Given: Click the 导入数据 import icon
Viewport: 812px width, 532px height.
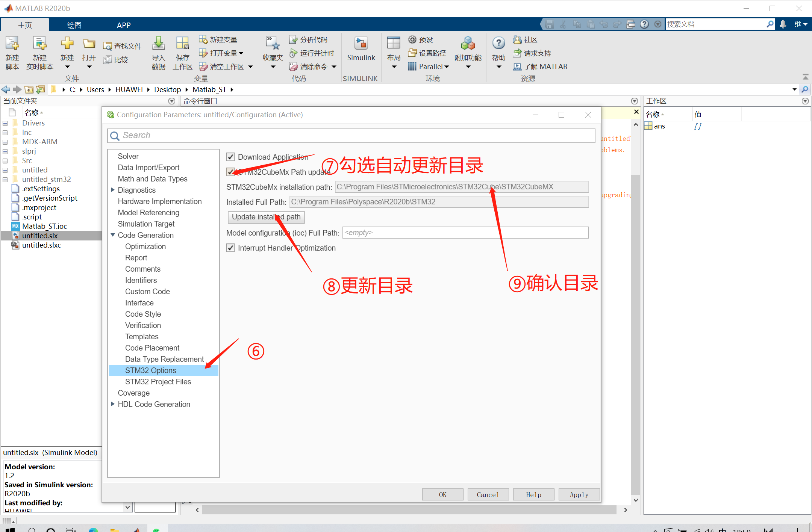Looking at the screenshot, I should pos(158,44).
